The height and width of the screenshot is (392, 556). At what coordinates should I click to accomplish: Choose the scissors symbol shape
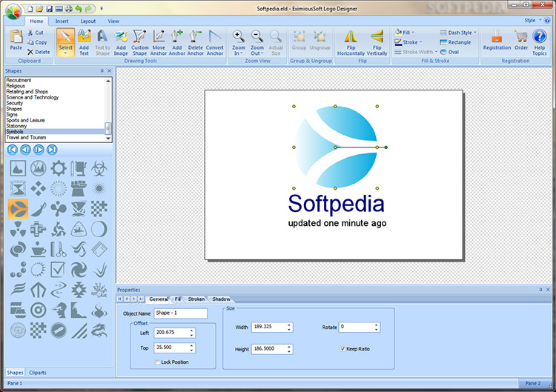click(59, 249)
